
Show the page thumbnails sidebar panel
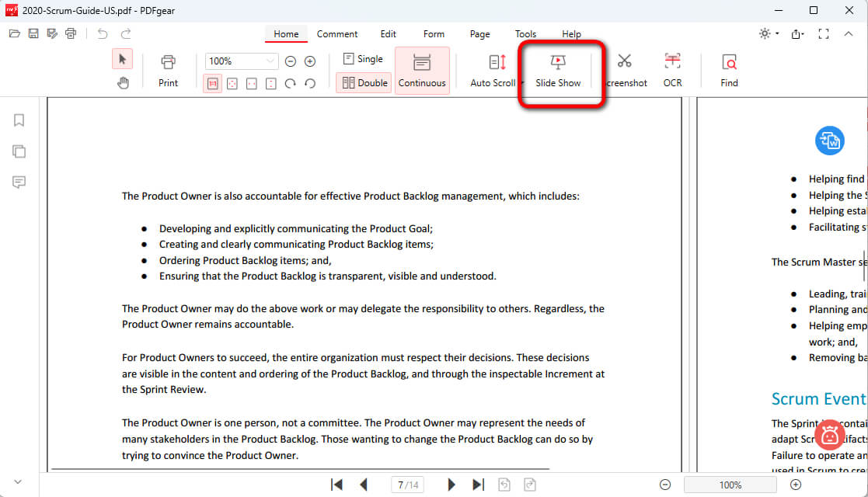click(x=19, y=151)
